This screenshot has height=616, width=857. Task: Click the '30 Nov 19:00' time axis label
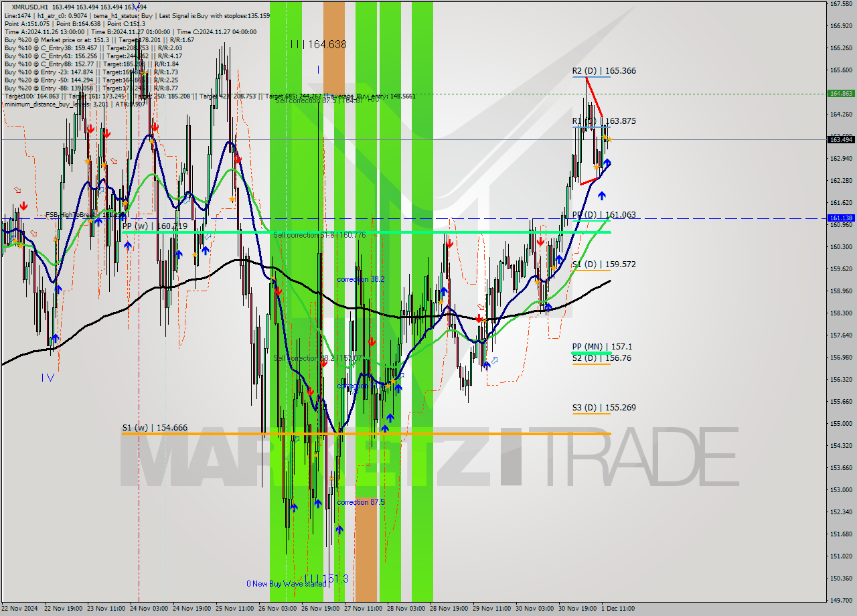tap(577, 609)
